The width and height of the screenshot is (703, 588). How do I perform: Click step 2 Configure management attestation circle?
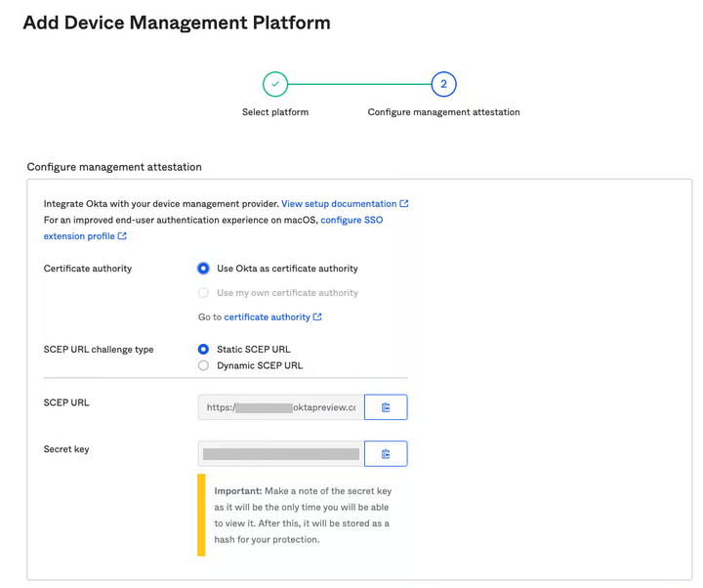coord(444,84)
